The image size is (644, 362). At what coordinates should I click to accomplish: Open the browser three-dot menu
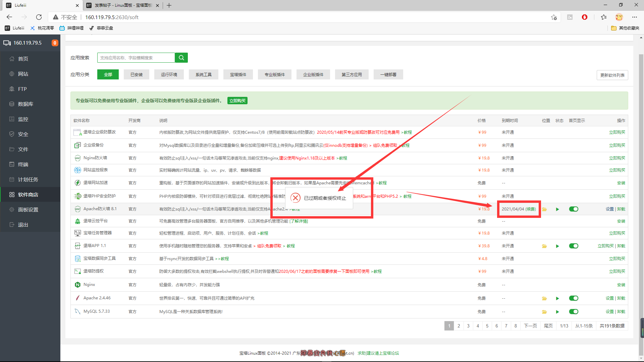634,17
